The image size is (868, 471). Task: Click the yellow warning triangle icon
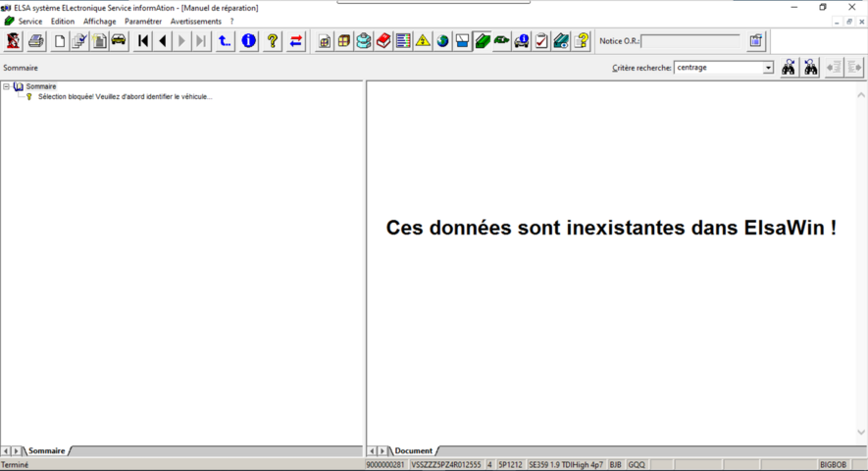423,41
